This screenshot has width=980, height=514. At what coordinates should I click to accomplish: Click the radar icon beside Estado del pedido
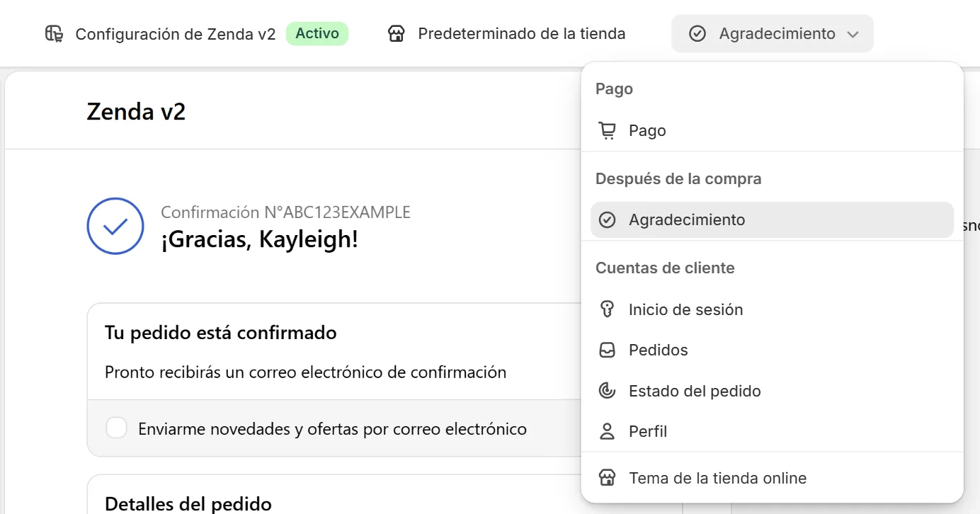[607, 391]
